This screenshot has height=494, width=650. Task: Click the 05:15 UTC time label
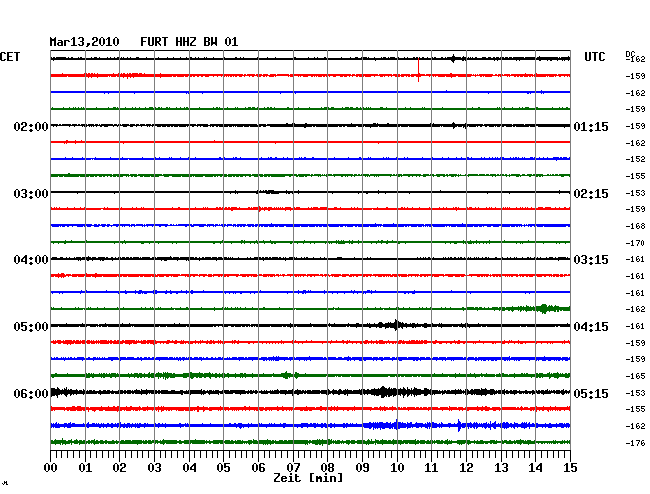click(591, 393)
